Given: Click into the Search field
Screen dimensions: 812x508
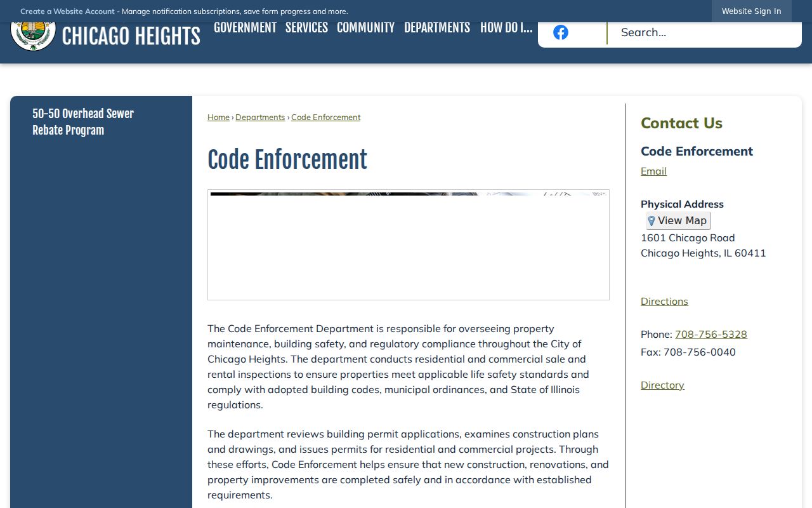Looking at the screenshot, I should click(x=704, y=32).
